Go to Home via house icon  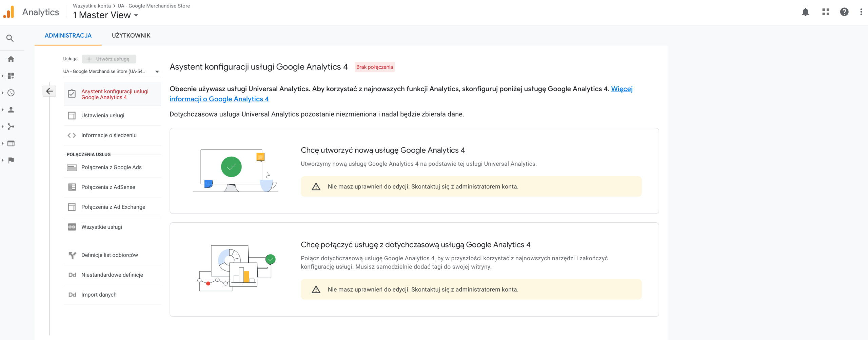(x=11, y=59)
